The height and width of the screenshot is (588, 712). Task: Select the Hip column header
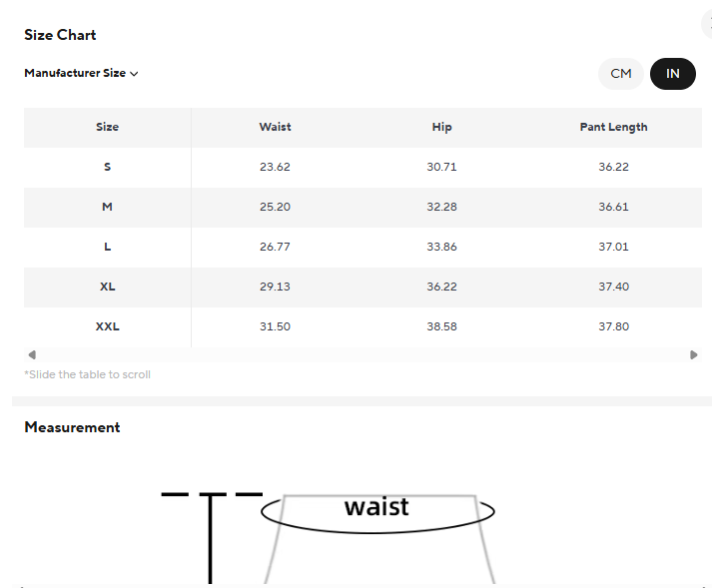click(x=441, y=127)
